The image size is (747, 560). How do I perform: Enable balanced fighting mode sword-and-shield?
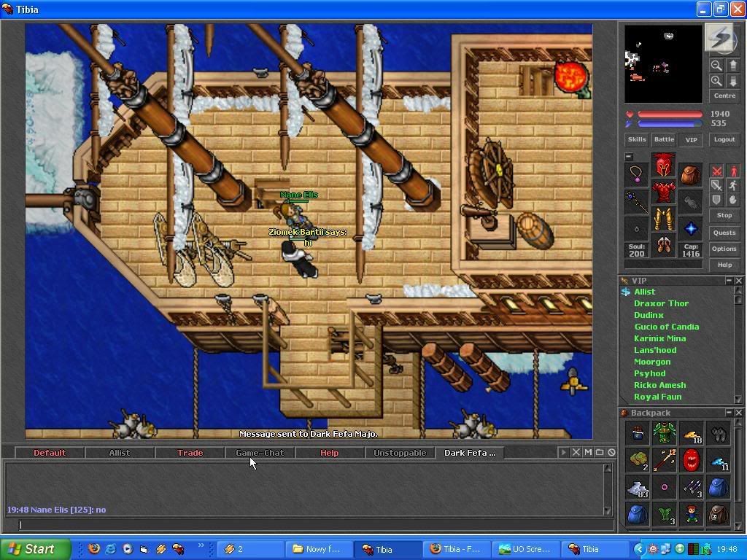(716, 186)
